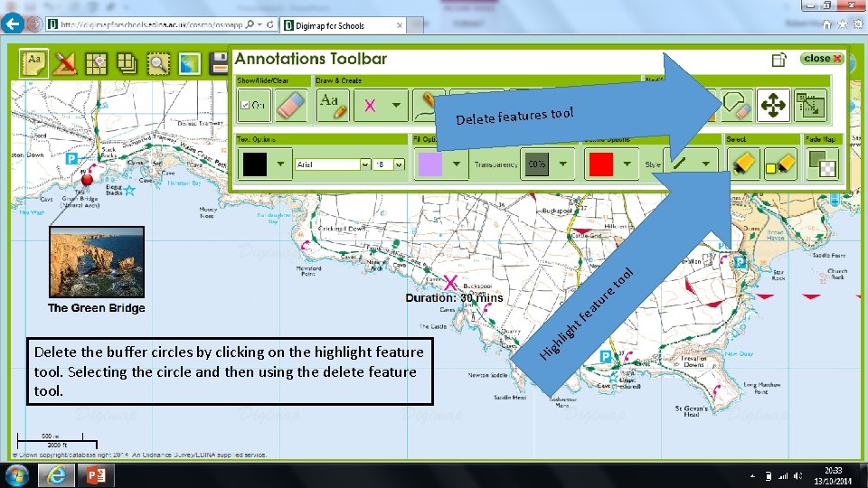Screen dimensions: 868x488
Task: Show hidden system tray icons
Action: pos(752,476)
